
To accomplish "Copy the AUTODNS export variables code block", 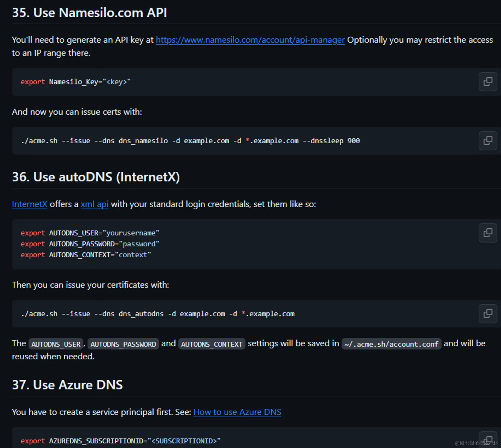I will tap(488, 233).
